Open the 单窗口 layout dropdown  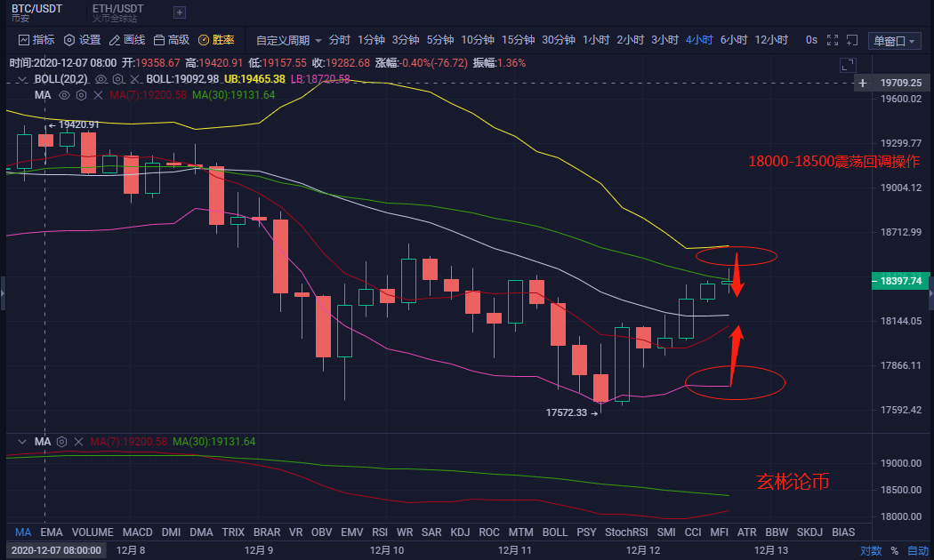(895, 40)
